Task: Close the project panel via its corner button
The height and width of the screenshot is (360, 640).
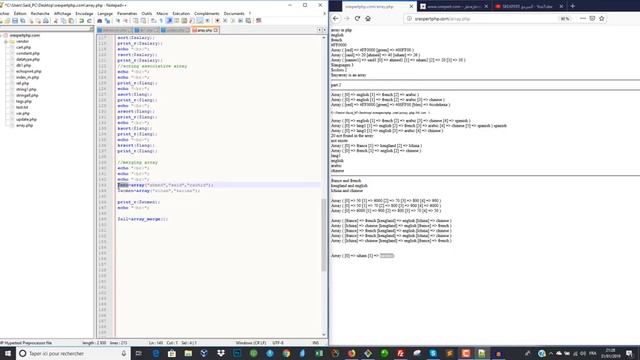Action: 91,29
